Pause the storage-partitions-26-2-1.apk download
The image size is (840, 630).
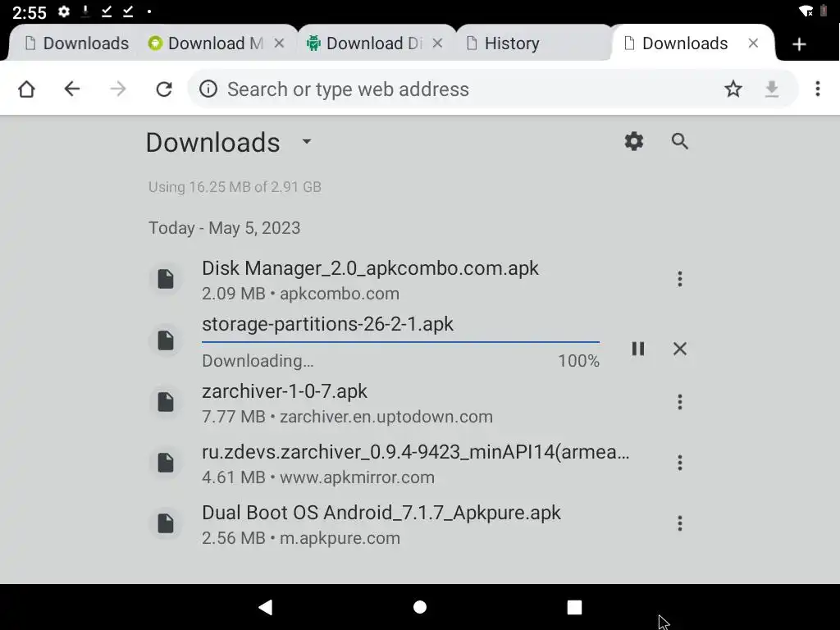pos(638,349)
